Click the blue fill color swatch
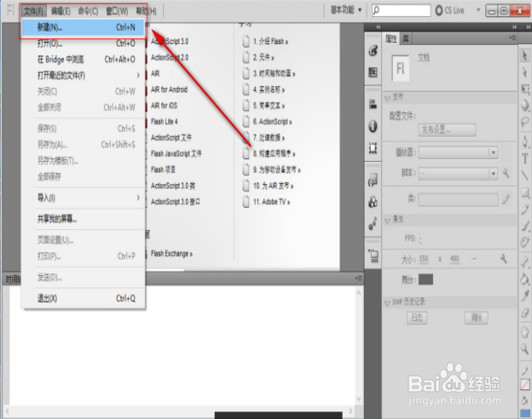This screenshot has height=419, width=532. (525, 414)
